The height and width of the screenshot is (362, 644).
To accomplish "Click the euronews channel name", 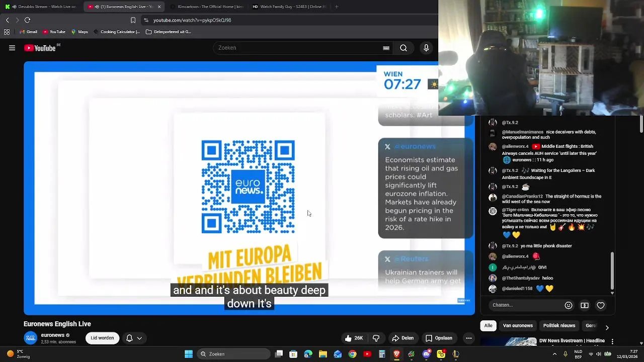I will (x=52, y=335).
